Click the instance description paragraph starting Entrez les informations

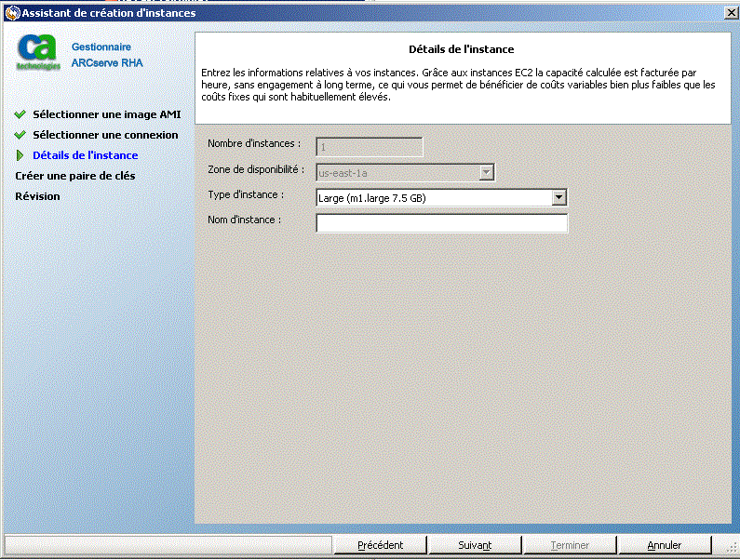458,85
